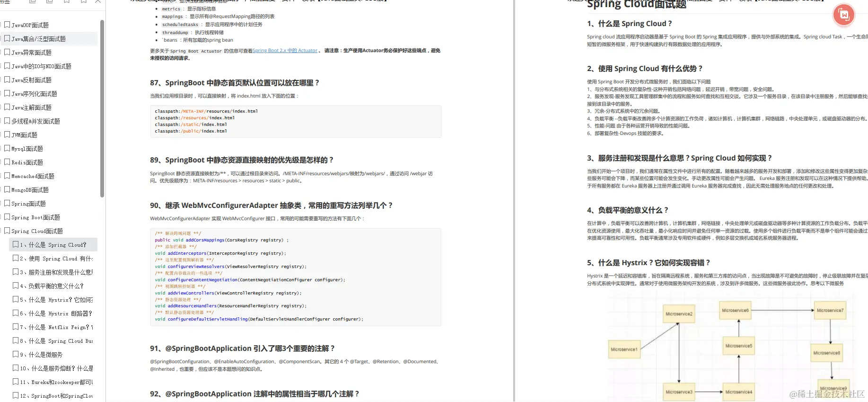Click bookmark icon beside Spring Boot面试题

[7, 217]
